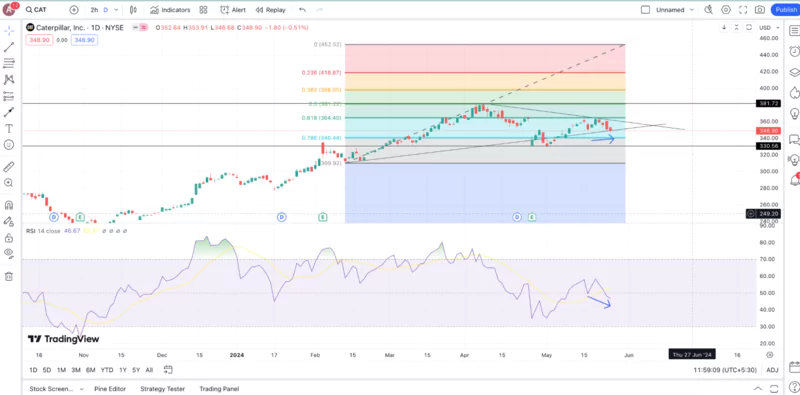The height and width of the screenshot is (395, 800).
Task: Click the buy price 348.90 blue button
Action: point(84,40)
